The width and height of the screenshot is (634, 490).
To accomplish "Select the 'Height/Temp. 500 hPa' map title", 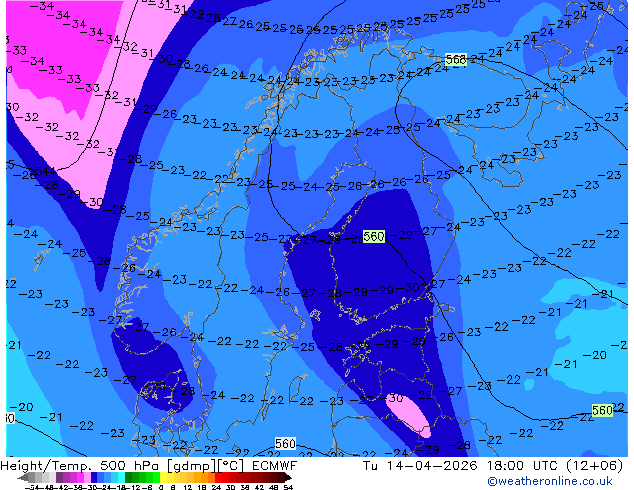I will pyautogui.click(x=80, y=466).
